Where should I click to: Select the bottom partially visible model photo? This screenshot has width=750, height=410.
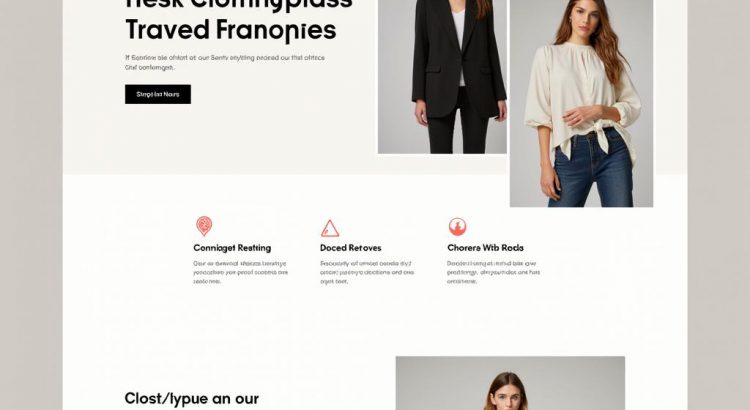[510, 383]
